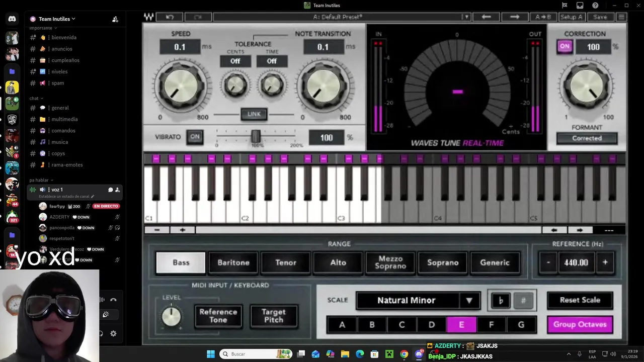Toggle Reference Tone button

[218, 316]
